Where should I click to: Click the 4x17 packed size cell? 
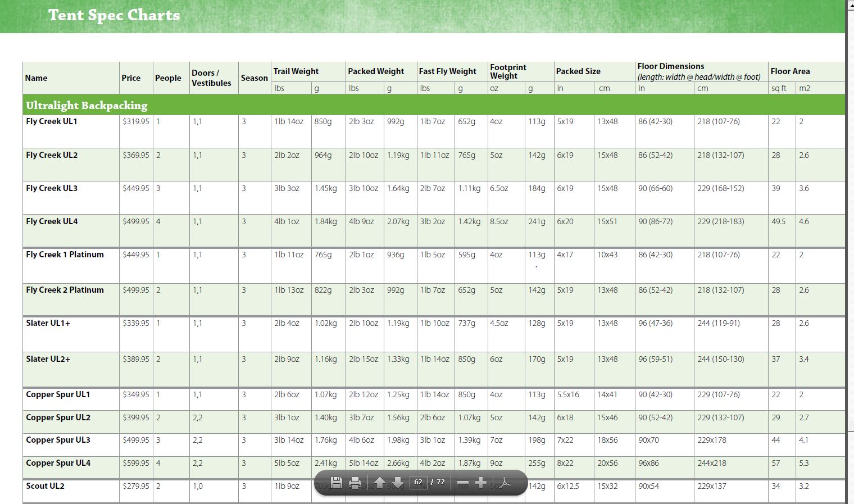(x=565, y=255)
